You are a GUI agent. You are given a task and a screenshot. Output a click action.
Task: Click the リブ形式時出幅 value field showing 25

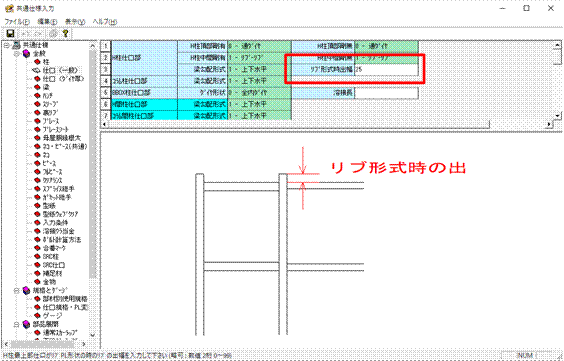[x=386, y=70]
